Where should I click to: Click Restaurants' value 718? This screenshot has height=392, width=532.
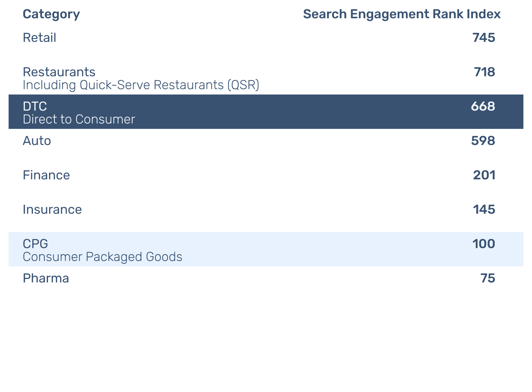[x=484, y=72]
